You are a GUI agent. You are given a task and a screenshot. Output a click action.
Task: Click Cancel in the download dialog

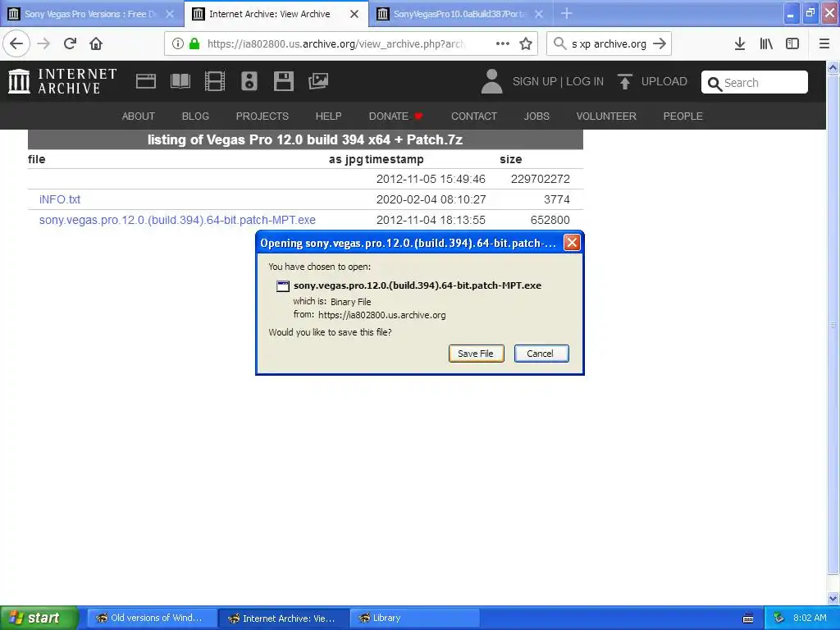(541, 354)
